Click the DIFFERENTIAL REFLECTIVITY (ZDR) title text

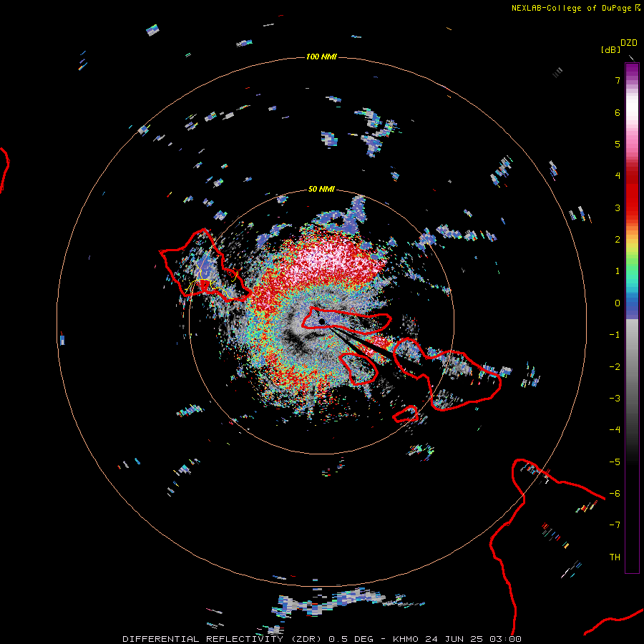click(223, 639)
